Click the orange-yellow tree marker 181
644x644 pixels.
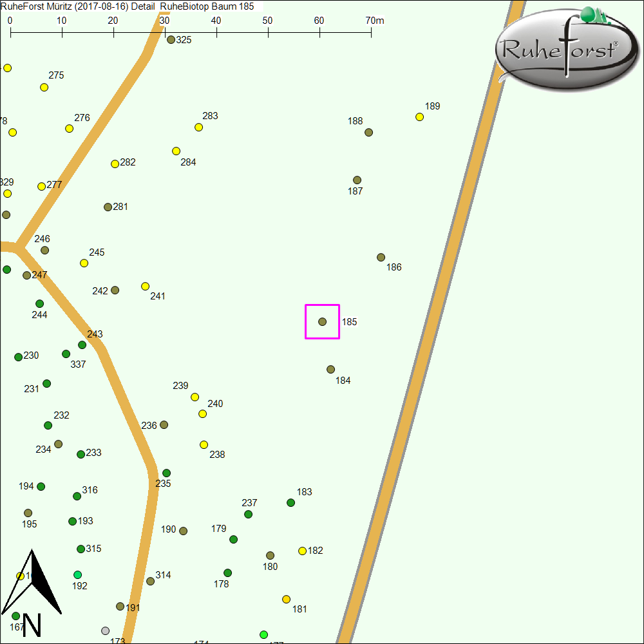(286, 600)
